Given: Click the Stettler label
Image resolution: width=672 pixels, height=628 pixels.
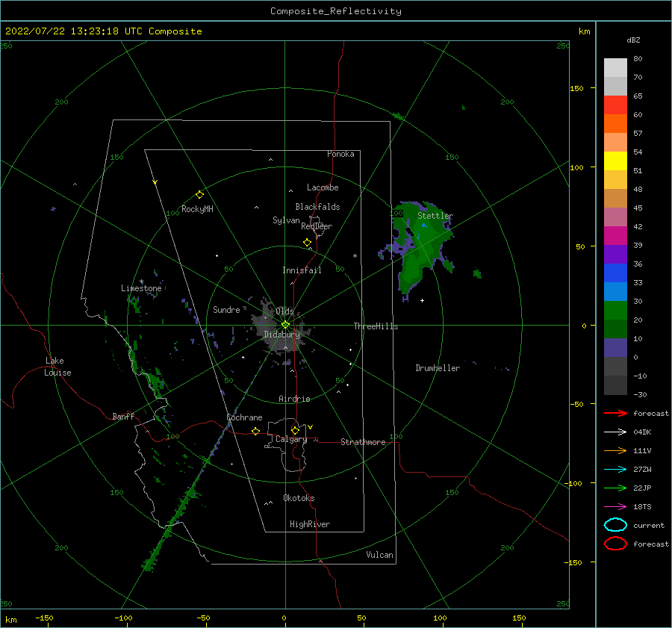Looking at the screenshot, I should point(435,216).
